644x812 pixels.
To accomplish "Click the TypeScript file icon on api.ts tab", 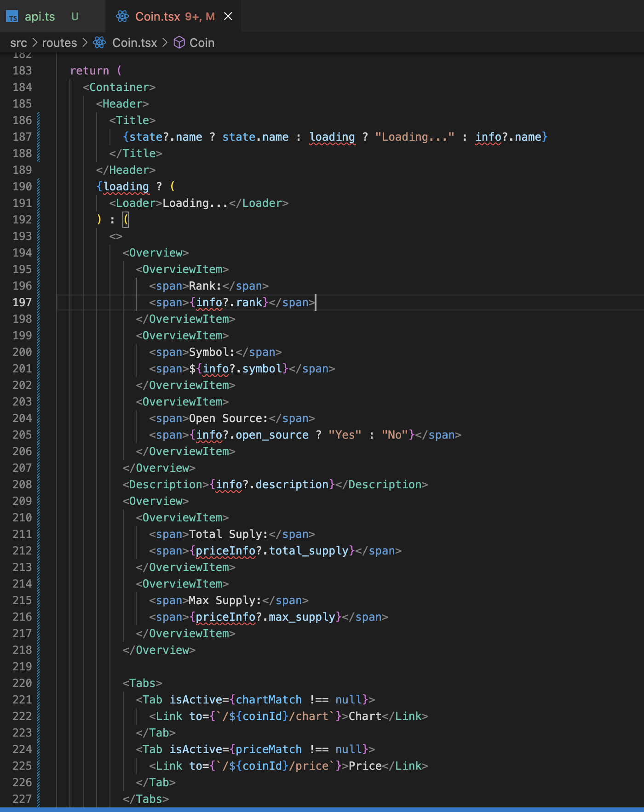I will [12, 17].
